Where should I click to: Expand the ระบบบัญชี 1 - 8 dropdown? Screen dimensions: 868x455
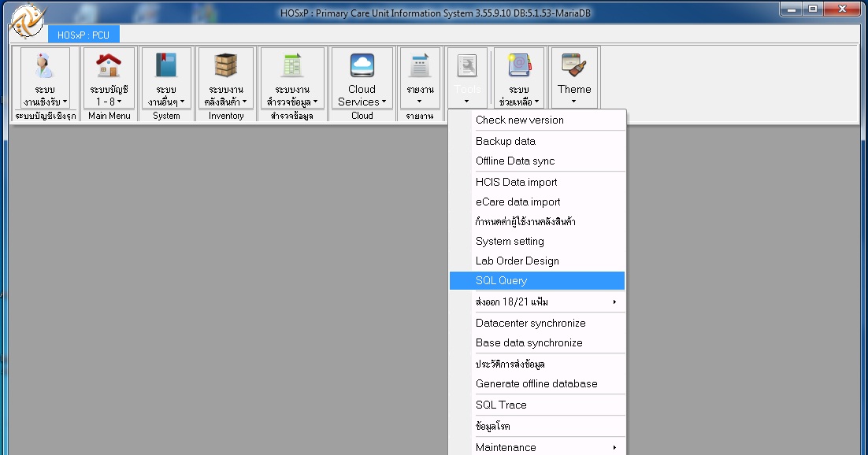click(119, 102)
